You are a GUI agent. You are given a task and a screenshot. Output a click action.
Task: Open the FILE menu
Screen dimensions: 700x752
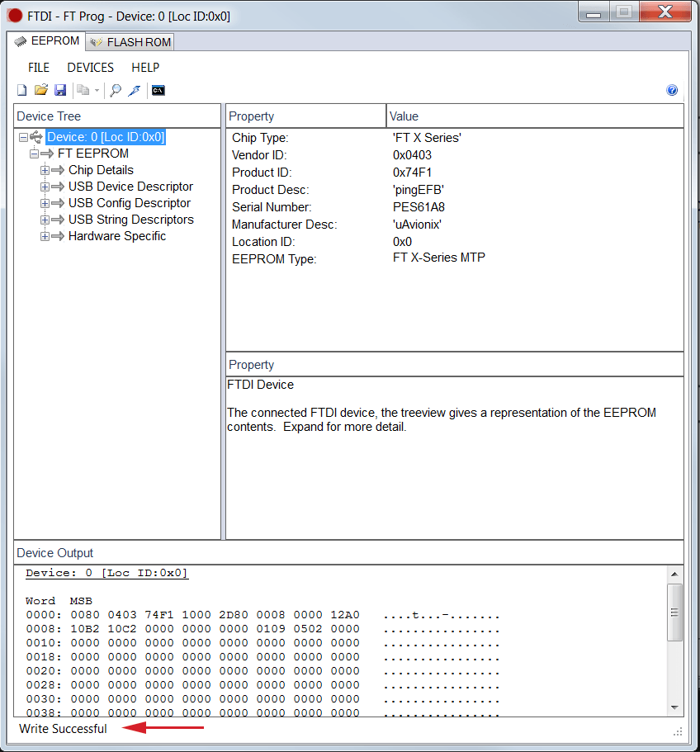coord(39,68)
